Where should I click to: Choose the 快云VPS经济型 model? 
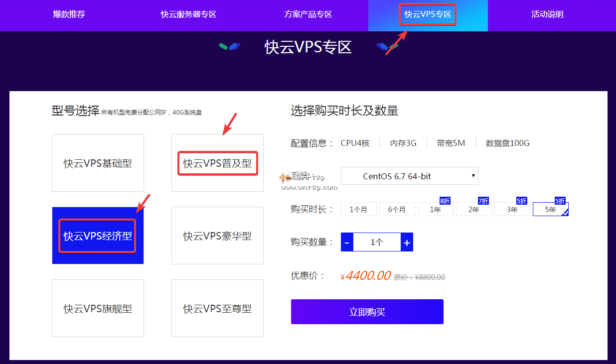(x=97, y=236)
